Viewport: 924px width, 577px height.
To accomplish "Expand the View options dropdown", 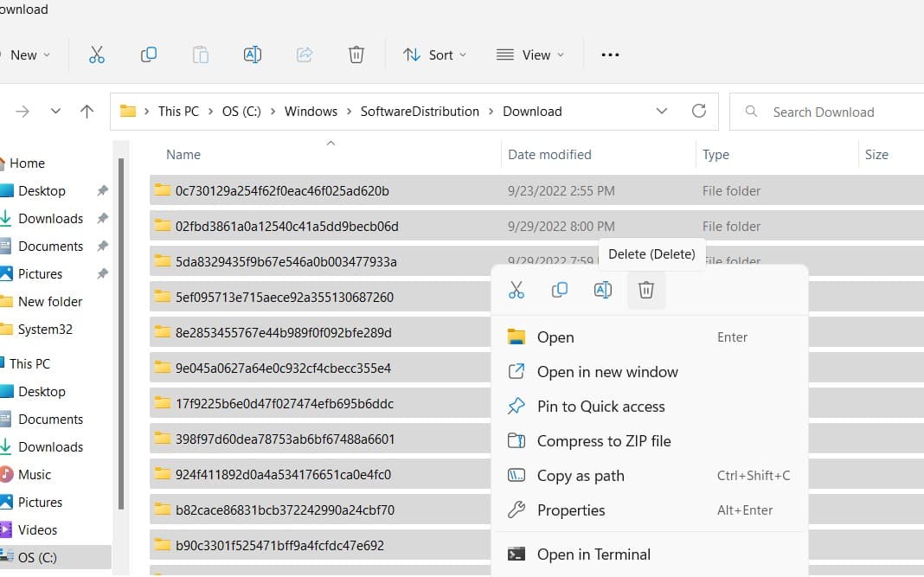I will click(530, 54).
